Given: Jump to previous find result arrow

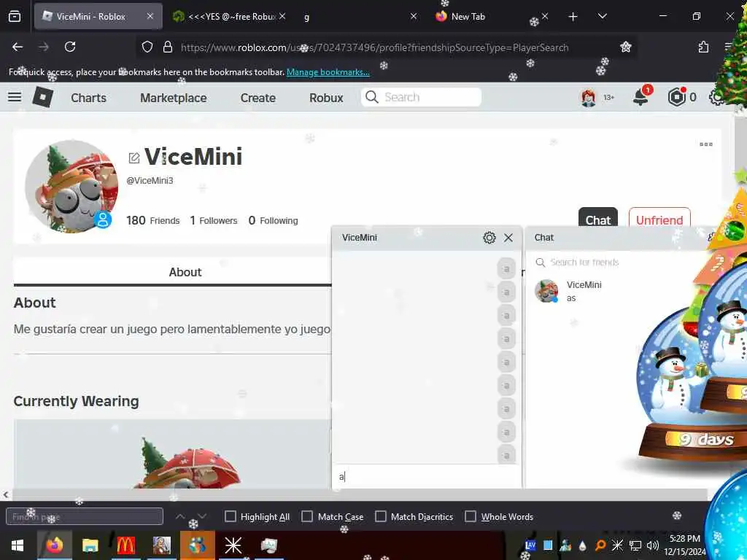Looking at the screenshot, I should pos(180,517).
